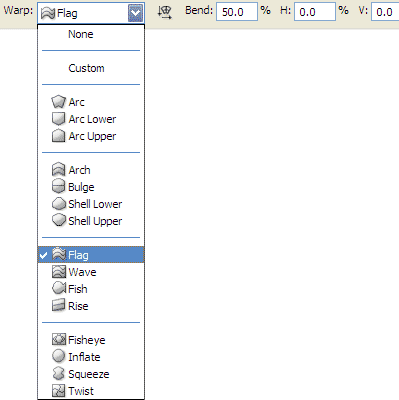Select the Wave warp icon
Screen dimensions: 399x400
tap(59, 272)
